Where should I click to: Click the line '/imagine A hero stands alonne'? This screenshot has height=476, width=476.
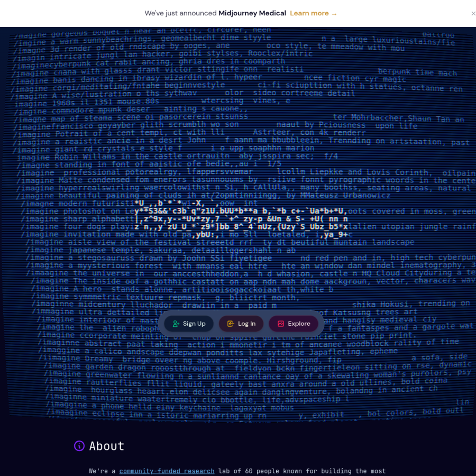[x=182, y=289]
